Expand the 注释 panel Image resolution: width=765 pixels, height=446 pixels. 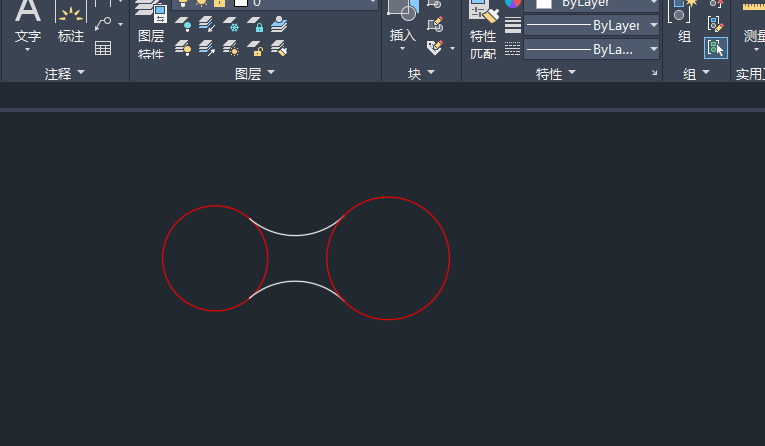pos(64,74)
